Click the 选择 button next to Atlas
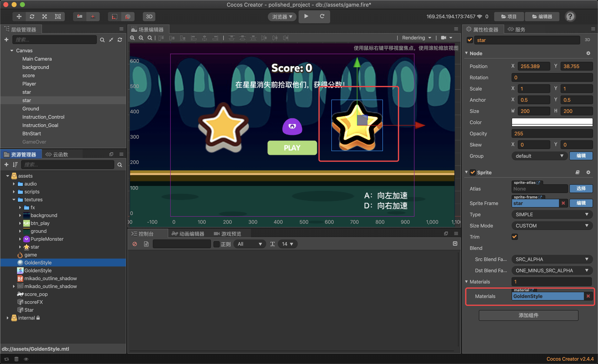Viewport: 598px width, 364px height. pos(581,188)
